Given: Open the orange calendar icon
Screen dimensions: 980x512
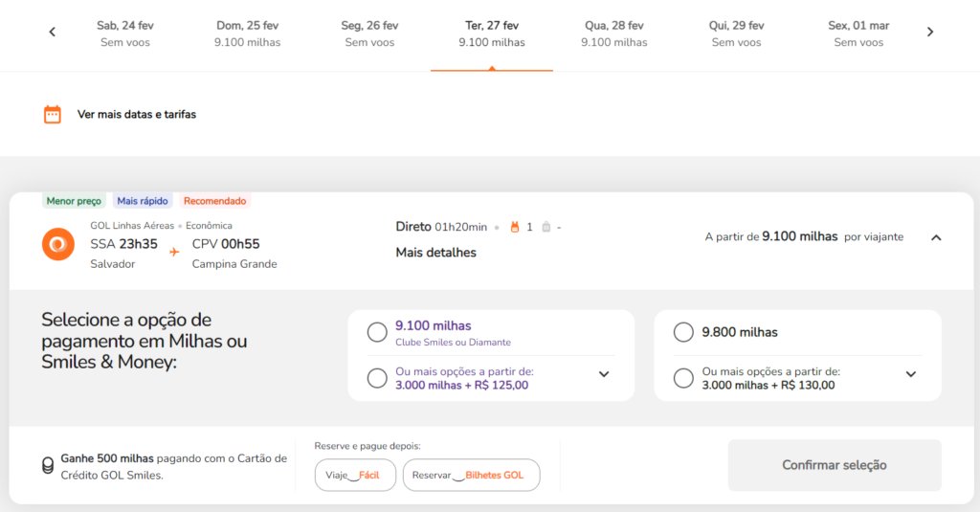Looking at the screenshot, I should (53, 115).
